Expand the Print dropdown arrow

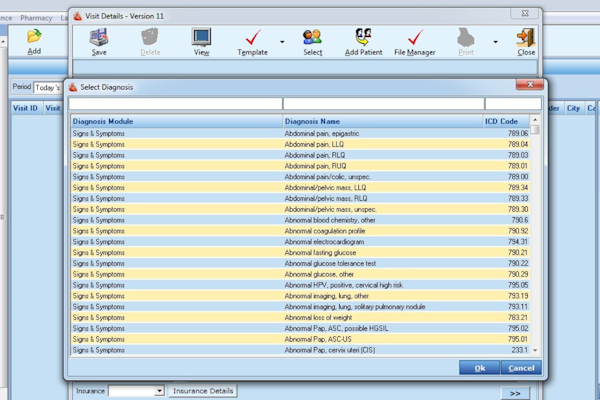pyautogui.click(x=495, y=43)
